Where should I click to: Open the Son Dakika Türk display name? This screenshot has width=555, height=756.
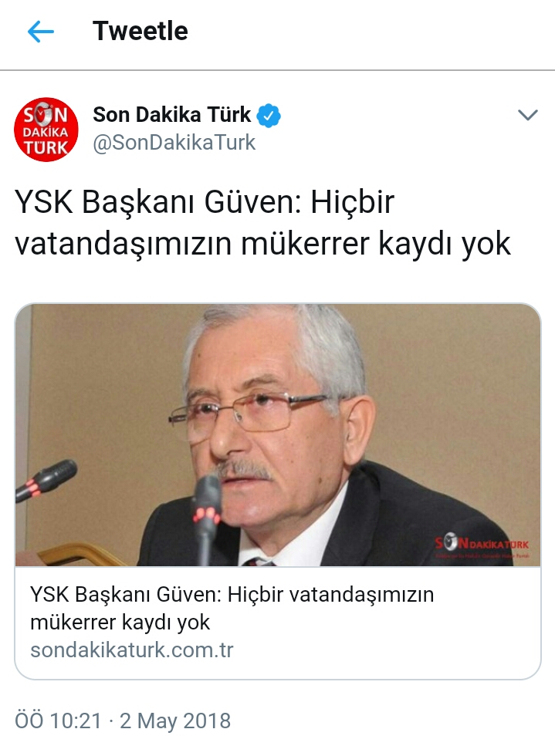pyautogui.click(x=172, y=115)
